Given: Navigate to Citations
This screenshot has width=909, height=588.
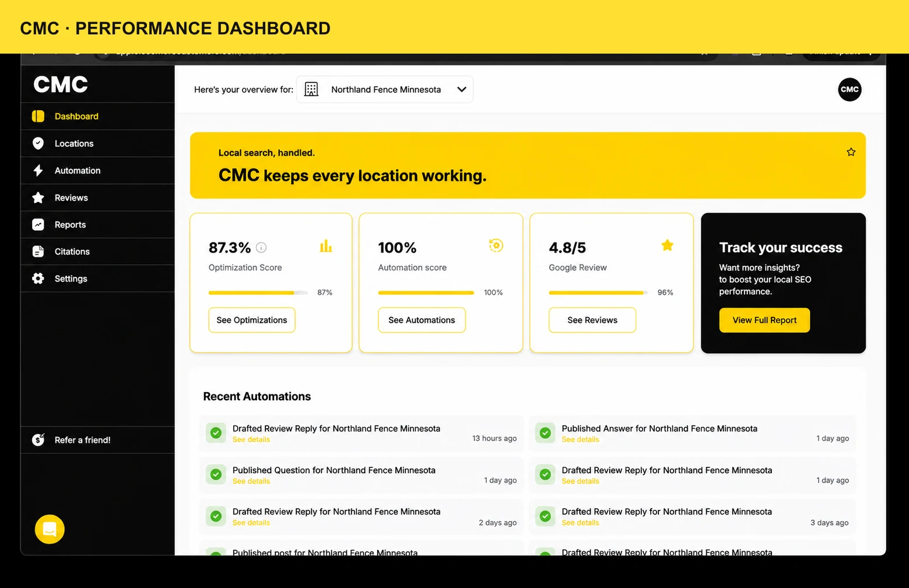Looking at the screenshot, I should pos(97,251).
